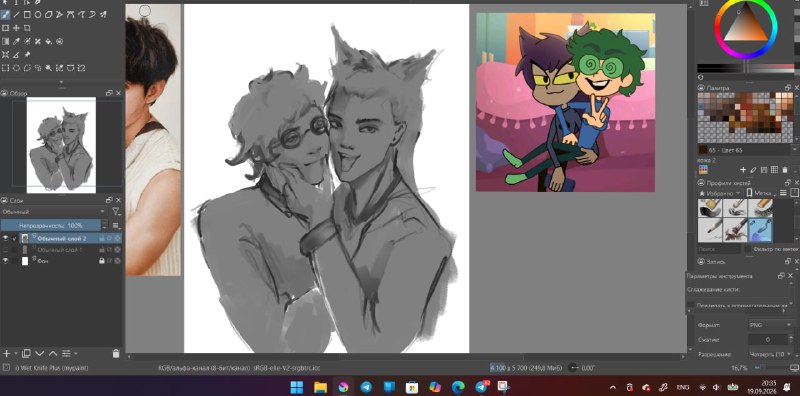Image resolution: width=800 pixels, height=396 pixels.
Task: Choose the gradient tool
Action: pyautogui.click(x=6, y=41)
